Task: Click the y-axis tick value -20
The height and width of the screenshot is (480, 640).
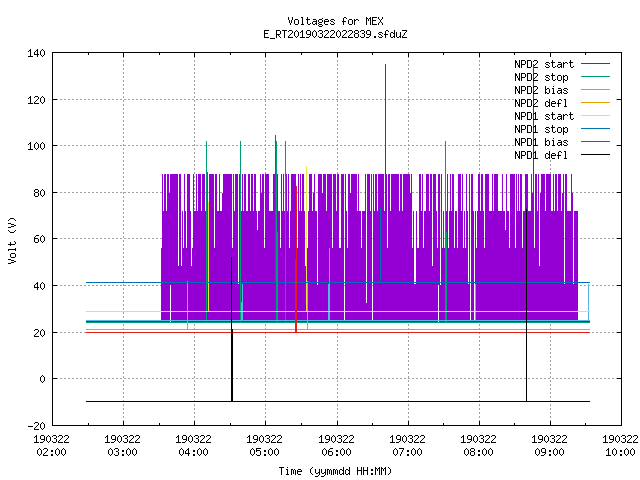Action: [36, 426]
